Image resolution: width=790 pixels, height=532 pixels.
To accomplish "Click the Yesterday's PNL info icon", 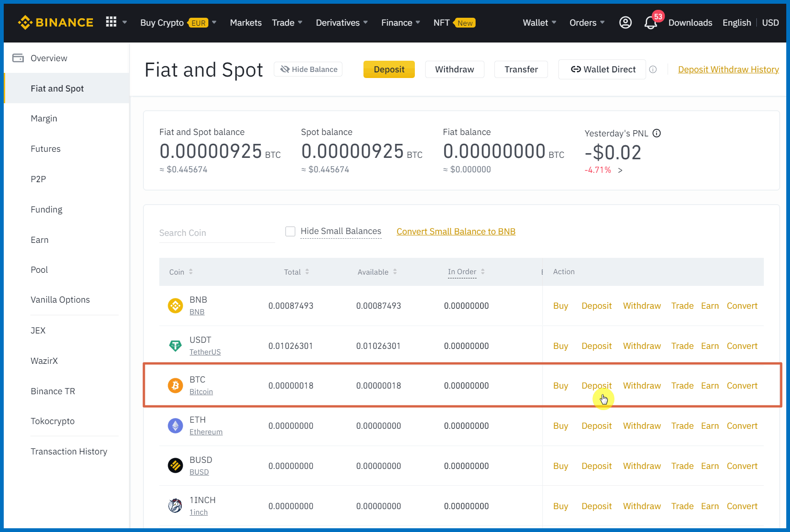I will (x=656, y=134).
